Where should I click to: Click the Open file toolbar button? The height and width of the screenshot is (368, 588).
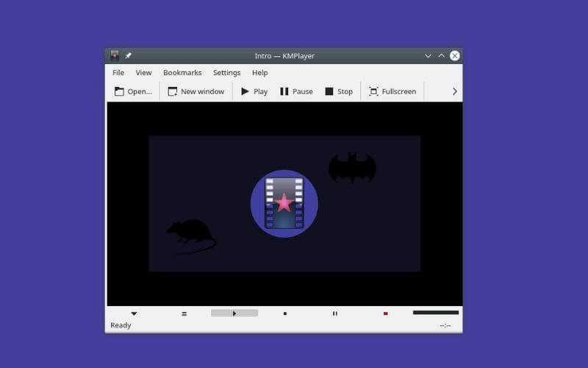[133, 91]
